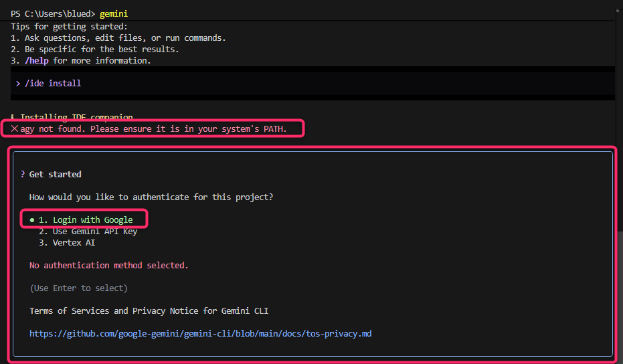Click the red X error icon
The image size is (623, 364).
click(14, 128)
